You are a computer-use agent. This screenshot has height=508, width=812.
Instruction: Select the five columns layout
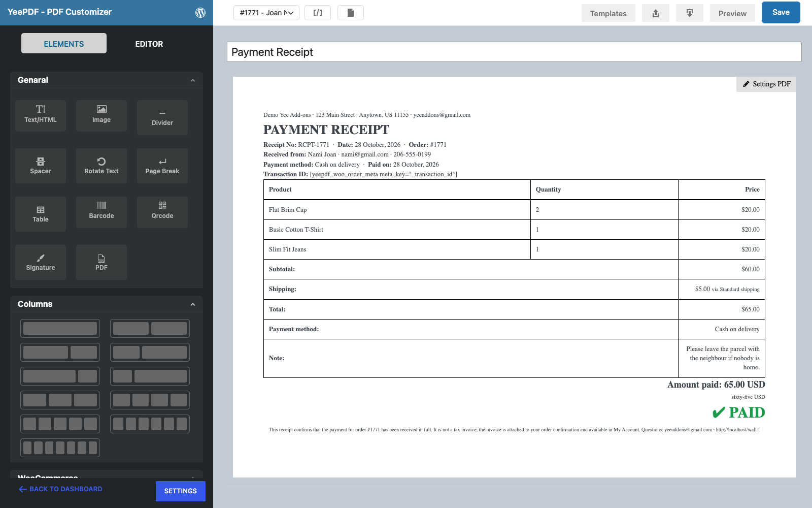click(60, 424)
